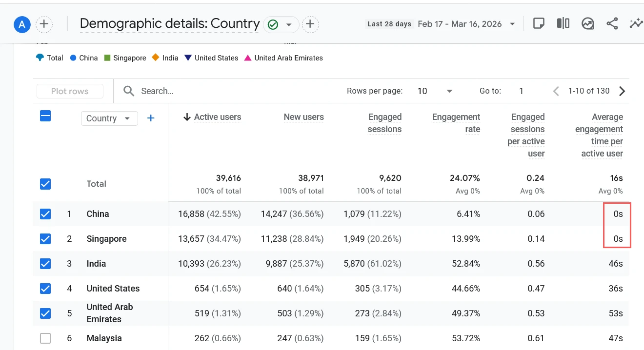Image resolution: width=644 pixels, height=350 pixels.
Task: Open the Insights chart icon
Action: [587, 23]
